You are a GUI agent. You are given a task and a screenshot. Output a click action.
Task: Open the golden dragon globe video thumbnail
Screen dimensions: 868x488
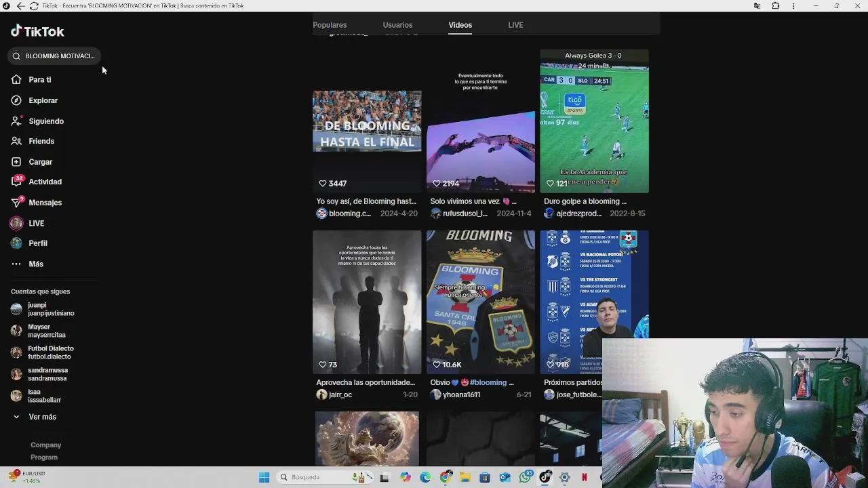coord(367,439)
